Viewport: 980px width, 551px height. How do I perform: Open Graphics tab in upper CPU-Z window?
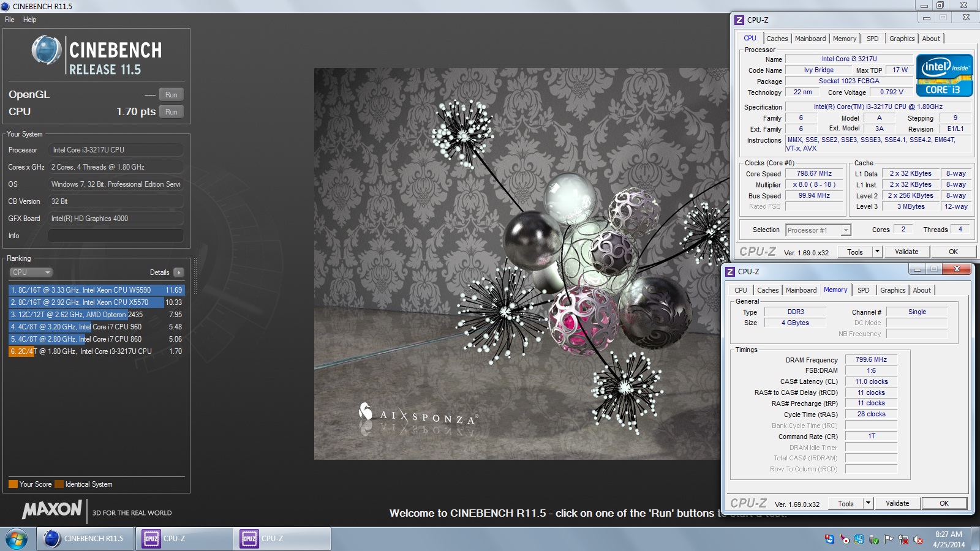coord(902,39)
